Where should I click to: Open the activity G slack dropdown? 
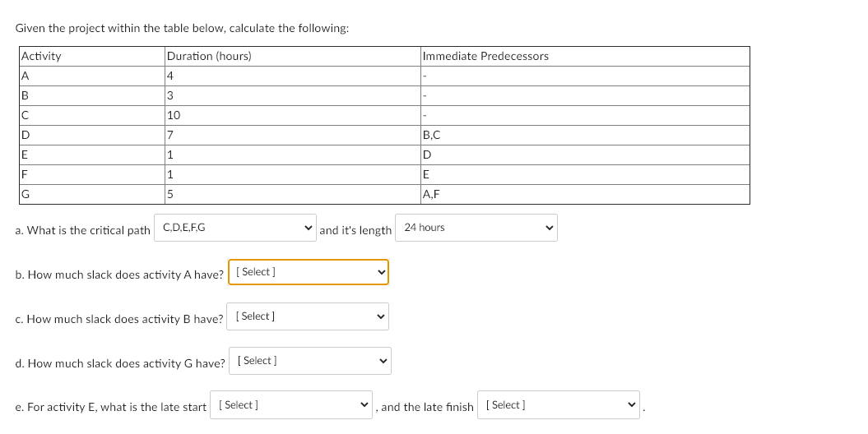(x=310, y=361)
